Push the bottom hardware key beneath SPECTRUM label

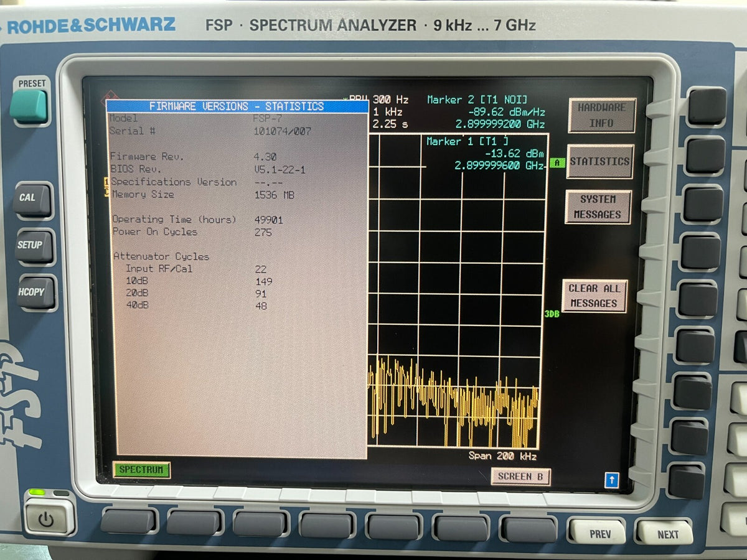(x=128, y=521)
